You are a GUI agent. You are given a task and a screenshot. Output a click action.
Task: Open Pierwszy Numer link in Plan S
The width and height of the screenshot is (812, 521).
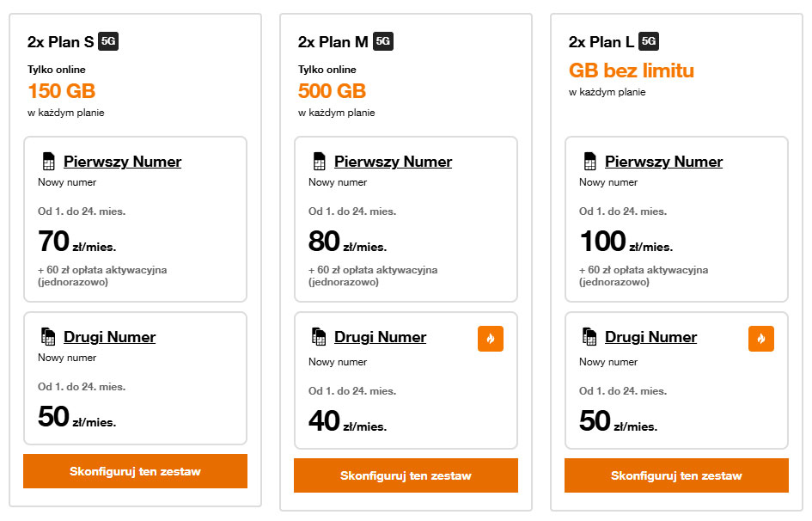(x=122, y=162)
